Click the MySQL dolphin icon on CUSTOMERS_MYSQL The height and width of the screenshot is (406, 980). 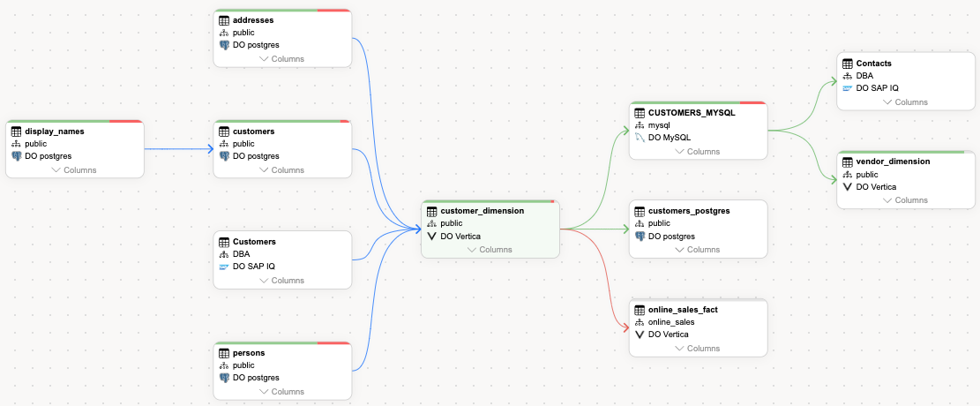click(x=640, y=139)
